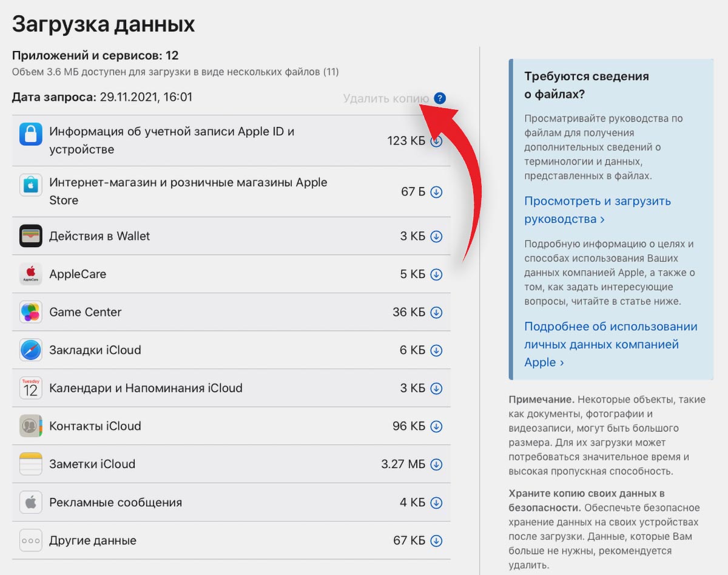Download the AppleCare data file

point(436,274)
